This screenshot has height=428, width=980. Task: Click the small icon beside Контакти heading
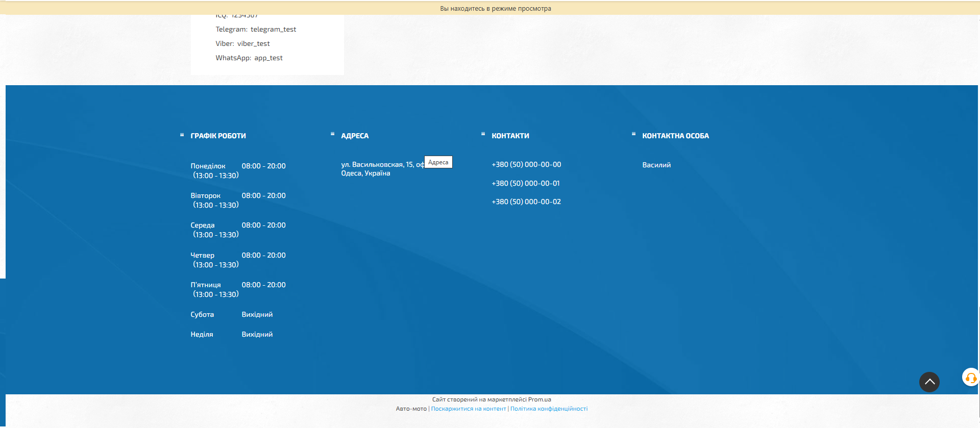483,134
